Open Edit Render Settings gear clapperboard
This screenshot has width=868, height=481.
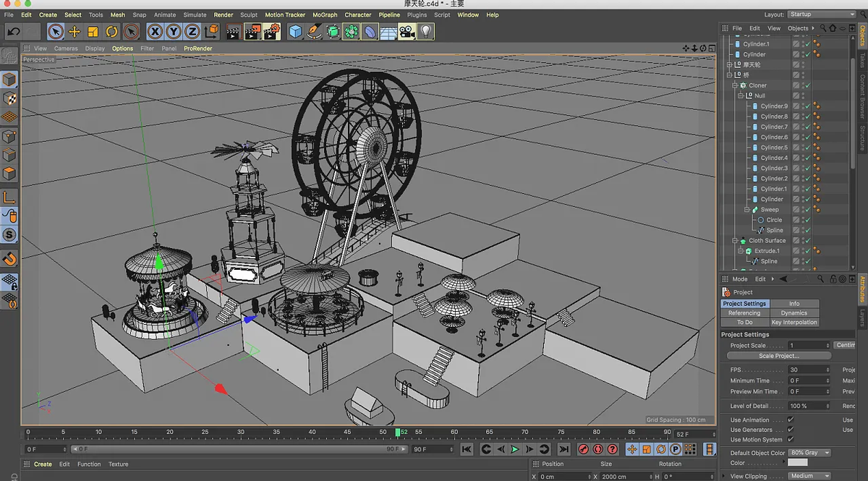tap(272, 31)
